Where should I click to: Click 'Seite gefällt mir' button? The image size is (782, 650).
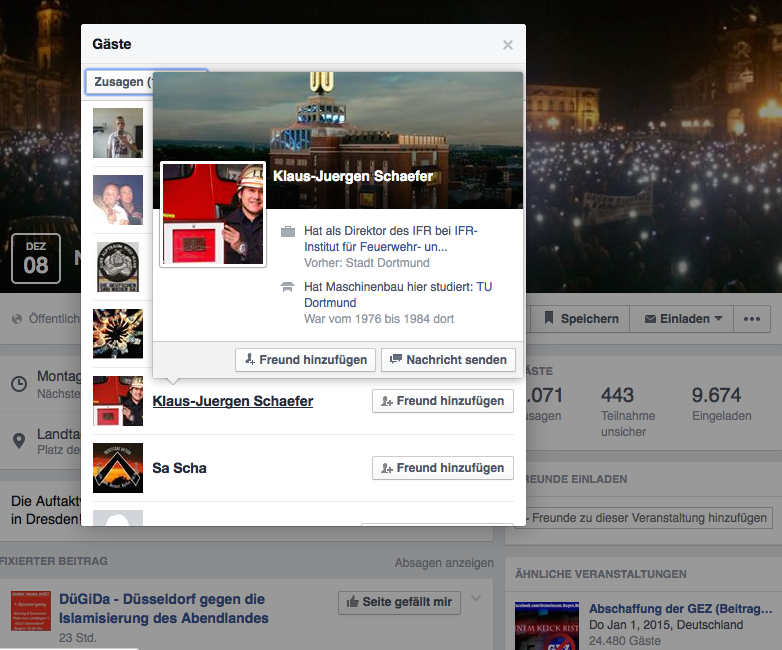pos(399,602)
